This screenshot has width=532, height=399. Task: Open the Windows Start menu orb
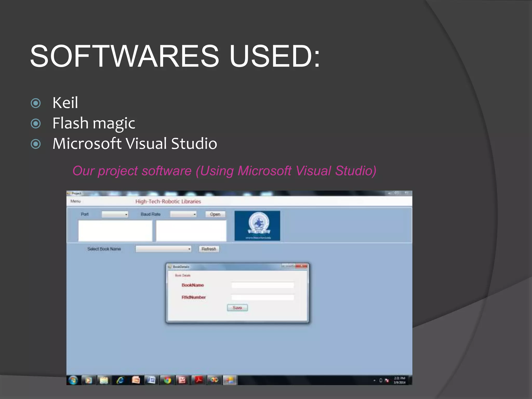[x=73, y=381]
